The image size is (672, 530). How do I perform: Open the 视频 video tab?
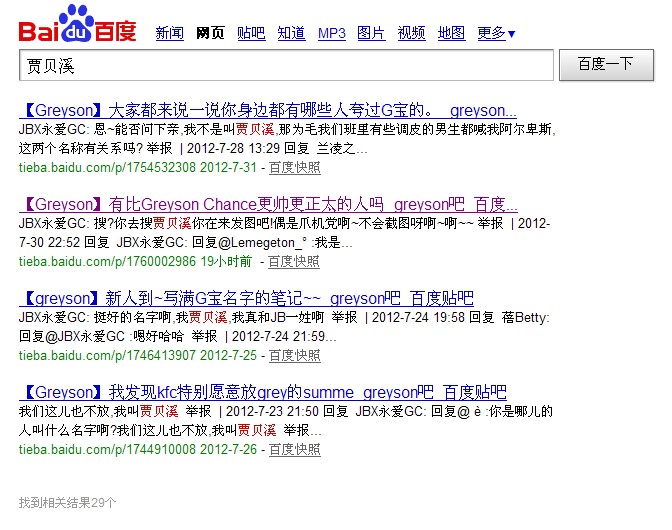411,33
